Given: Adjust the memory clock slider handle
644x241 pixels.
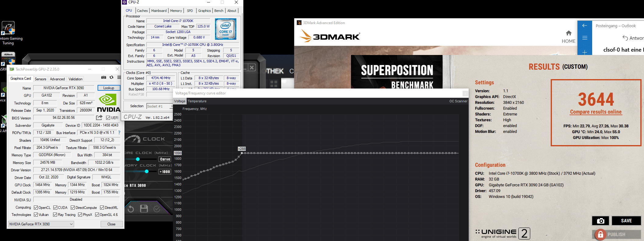Looking at the screenshot, I should coord(147,171).
